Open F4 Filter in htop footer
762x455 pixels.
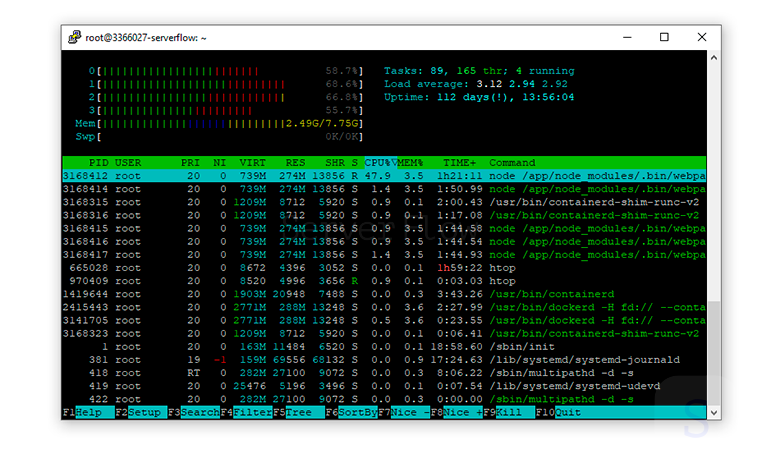coord(246,413)
